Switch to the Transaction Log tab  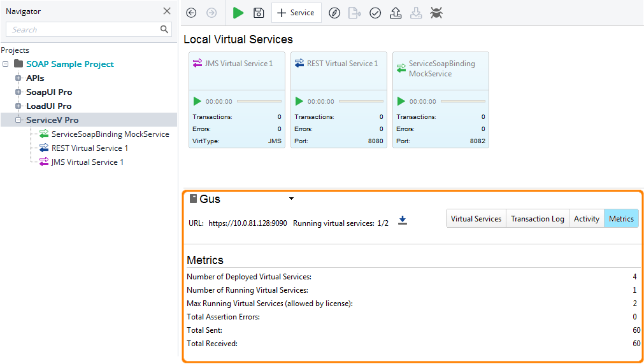(x=537, y=219)
